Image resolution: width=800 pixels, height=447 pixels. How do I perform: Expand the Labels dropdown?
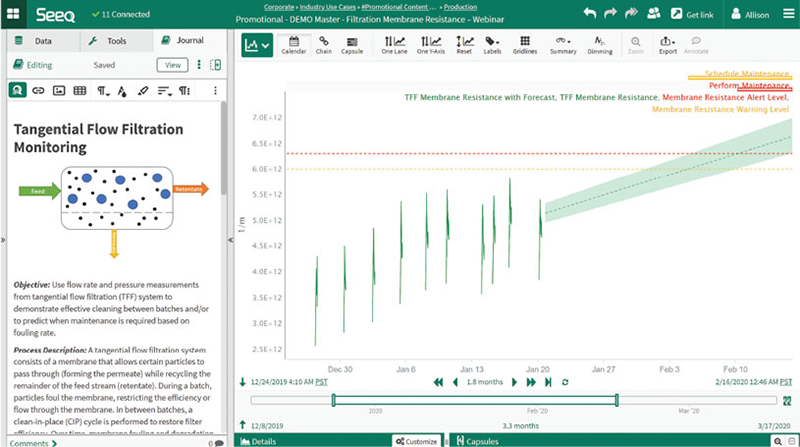[493, 45]
